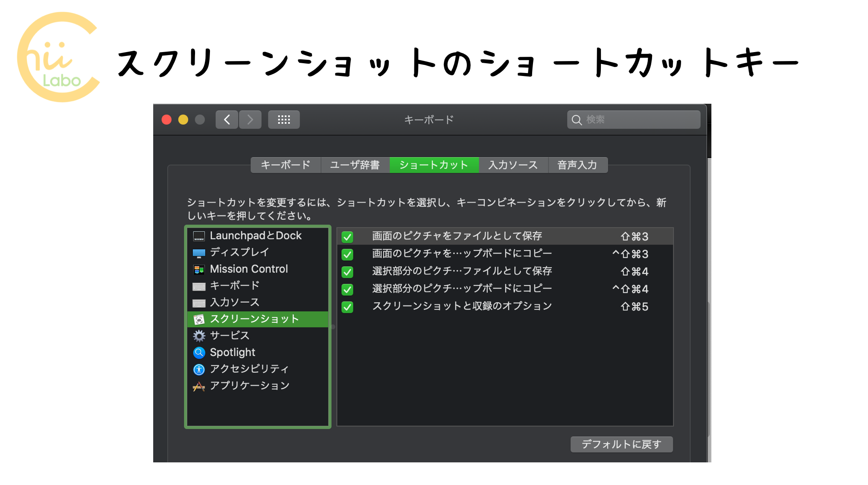Uncheck the スクリーンショットと収録のオプション shortcut
Image resolution: width=868 pixels, height=485 pixels.
(347, 307)
